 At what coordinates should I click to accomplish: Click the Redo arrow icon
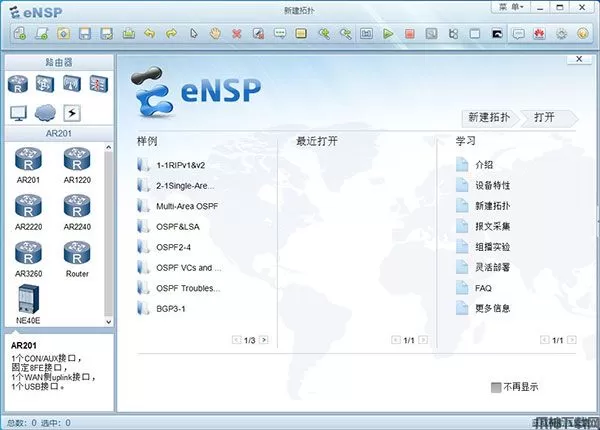(171, 34)
